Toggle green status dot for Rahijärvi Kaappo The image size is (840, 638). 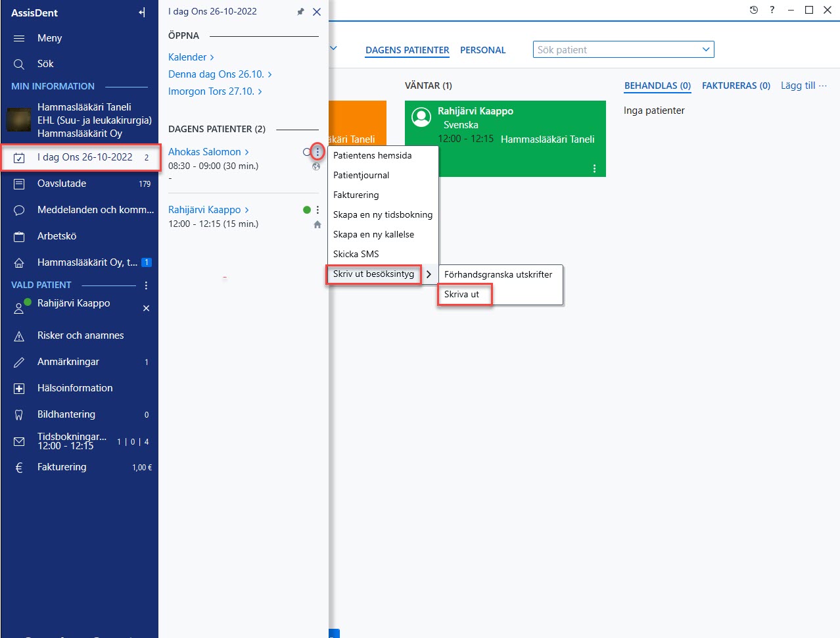(x=307, y=210)
